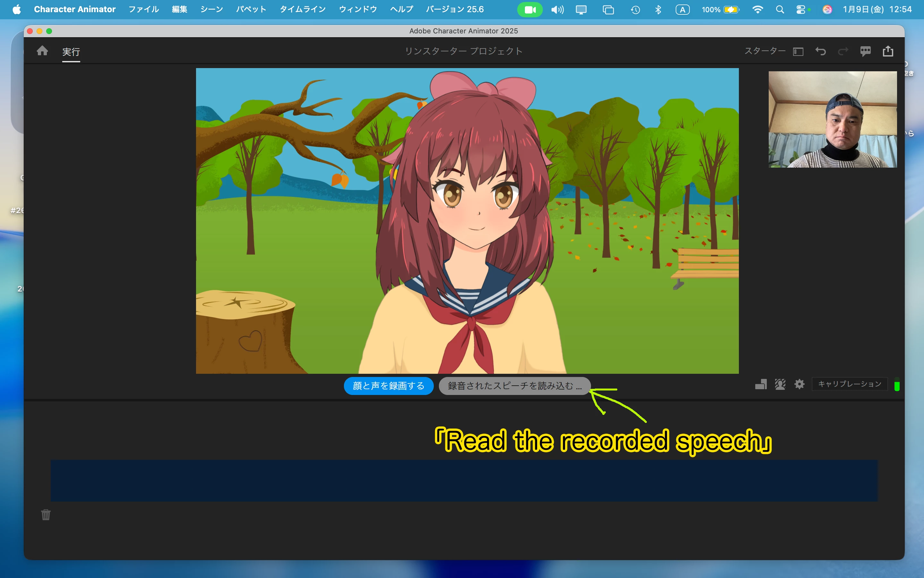Click the green camera recording indicator
Image resolution: width=924 pixels, height=578 pixels.
pyautogui.click(x=530, y=10)
